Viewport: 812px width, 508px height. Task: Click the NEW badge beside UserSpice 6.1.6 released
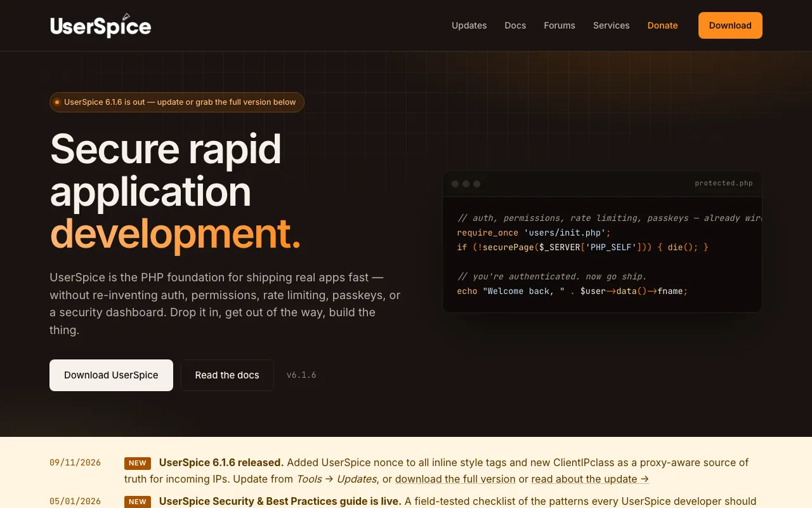tap(138, 463)
